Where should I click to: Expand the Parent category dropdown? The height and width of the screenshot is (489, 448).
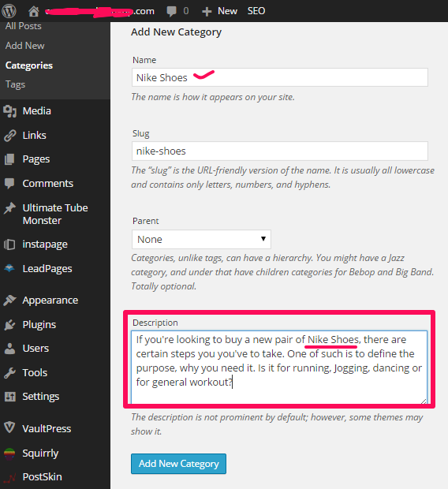[201, 240]
